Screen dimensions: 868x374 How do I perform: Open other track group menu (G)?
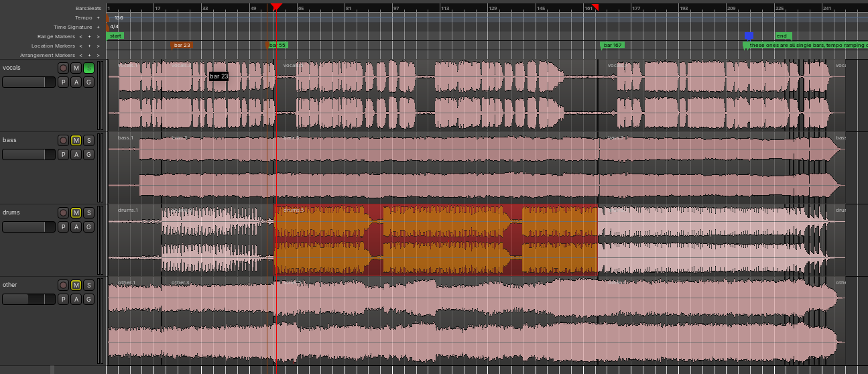click(x=88, y=299)
